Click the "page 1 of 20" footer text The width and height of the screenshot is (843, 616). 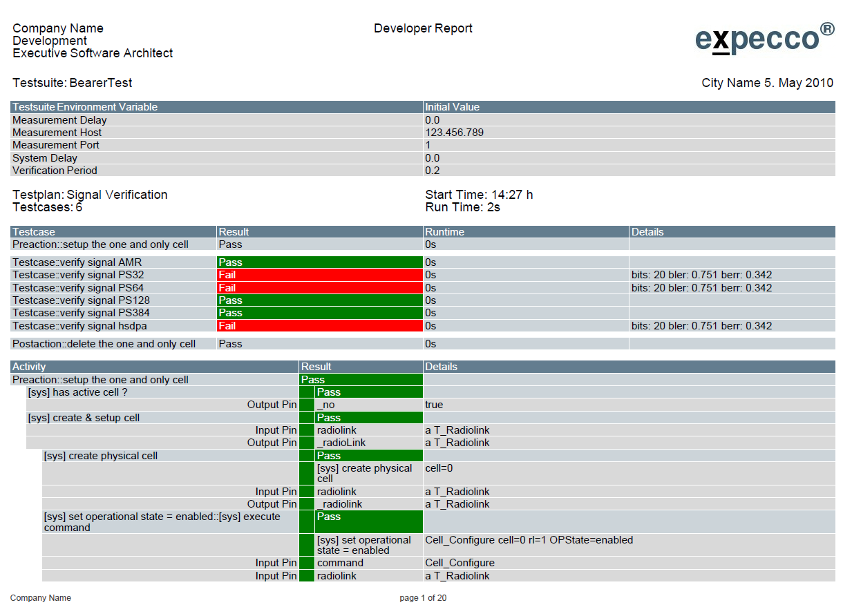pos(423,598)
